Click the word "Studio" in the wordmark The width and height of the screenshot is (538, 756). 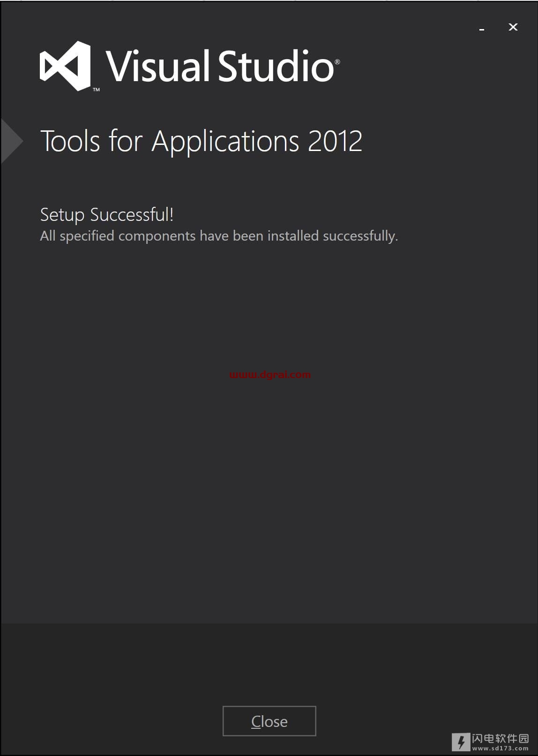[276, 67]
